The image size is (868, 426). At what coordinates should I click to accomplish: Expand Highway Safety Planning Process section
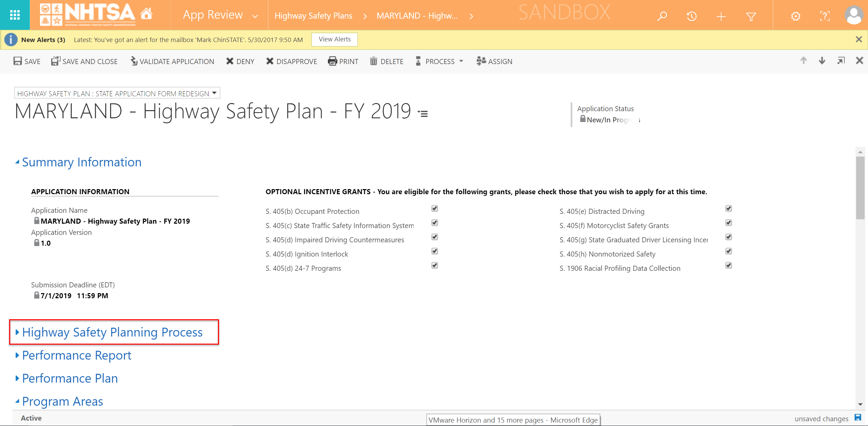(x=112, y=332)
